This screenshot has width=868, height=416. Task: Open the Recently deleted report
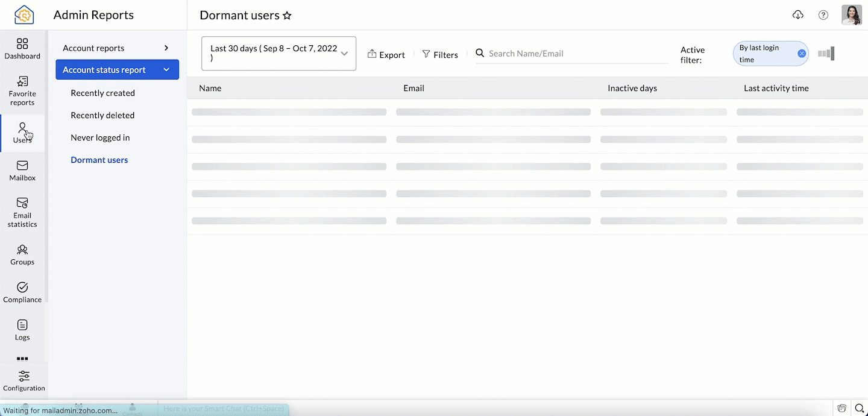point(102,115)
